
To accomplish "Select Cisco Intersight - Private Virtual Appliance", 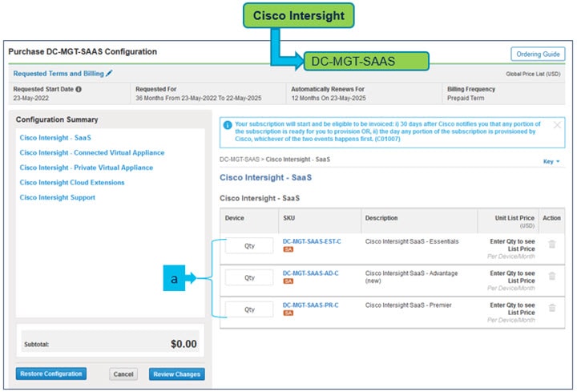I will pyautogui.click(x=86, y=168).
